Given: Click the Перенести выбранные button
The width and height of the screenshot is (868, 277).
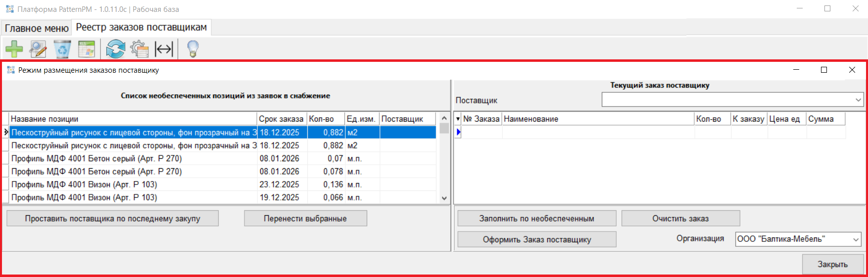Looking at the screenshot, I should pyautogui.click(x=305, y=219).
